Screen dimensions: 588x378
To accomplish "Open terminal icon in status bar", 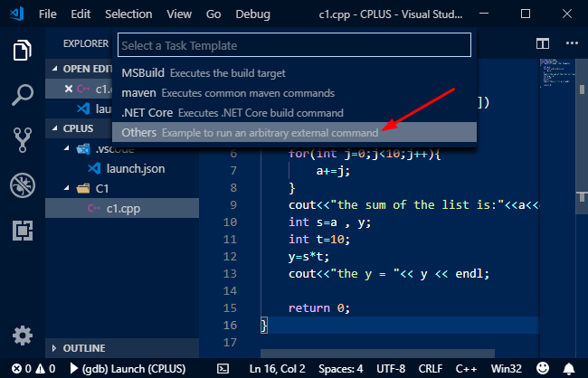I will point(223,369).
